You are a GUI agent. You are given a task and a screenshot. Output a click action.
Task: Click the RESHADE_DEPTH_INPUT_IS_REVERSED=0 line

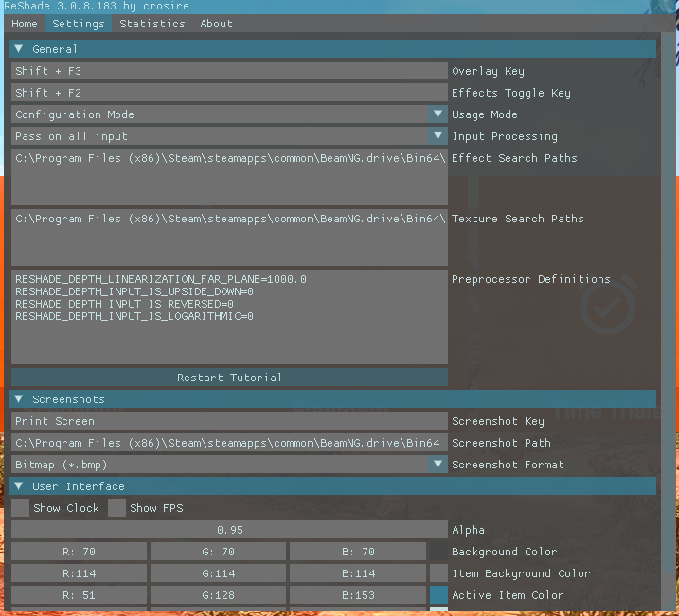(x=124, y=304)
